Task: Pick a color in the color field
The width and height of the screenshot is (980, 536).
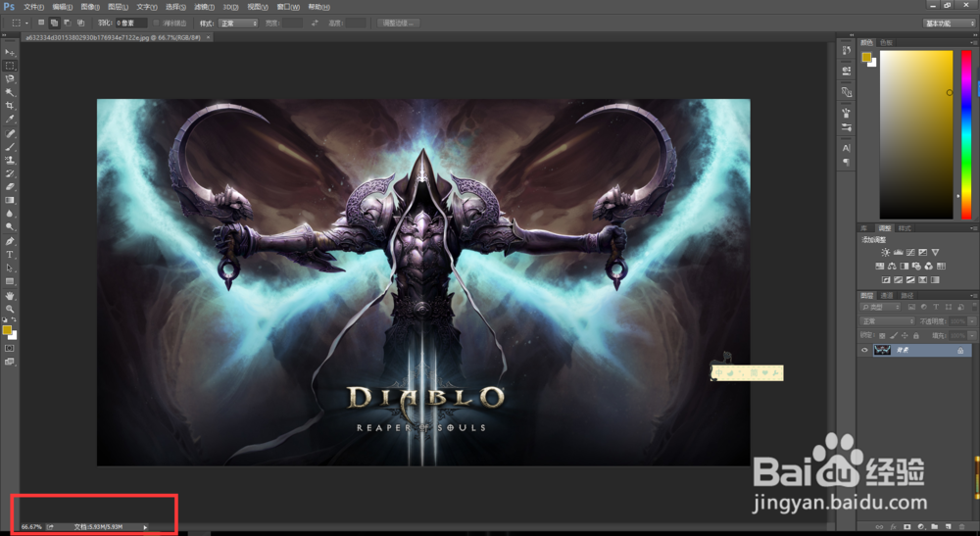Action: (916, 134)
